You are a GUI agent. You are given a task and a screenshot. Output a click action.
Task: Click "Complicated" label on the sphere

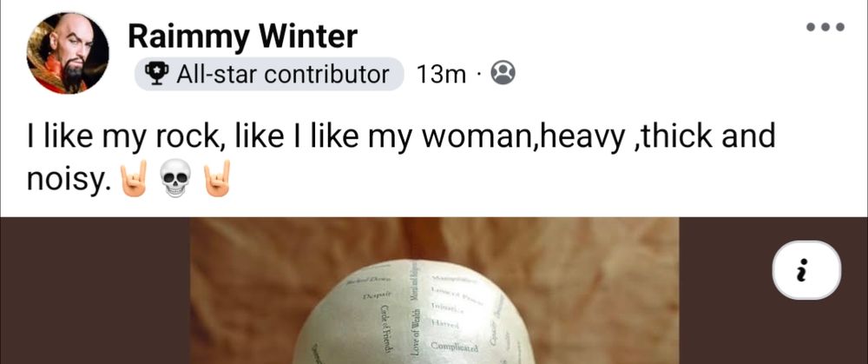454,347
